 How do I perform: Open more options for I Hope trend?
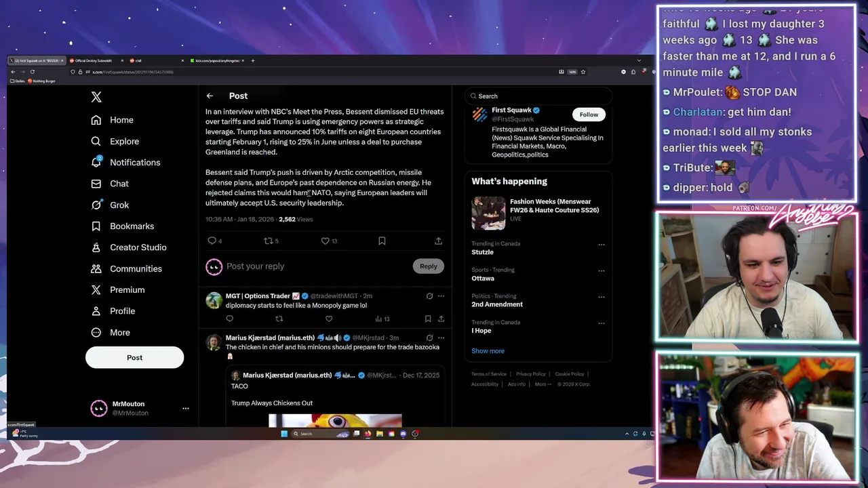point(601,323)
